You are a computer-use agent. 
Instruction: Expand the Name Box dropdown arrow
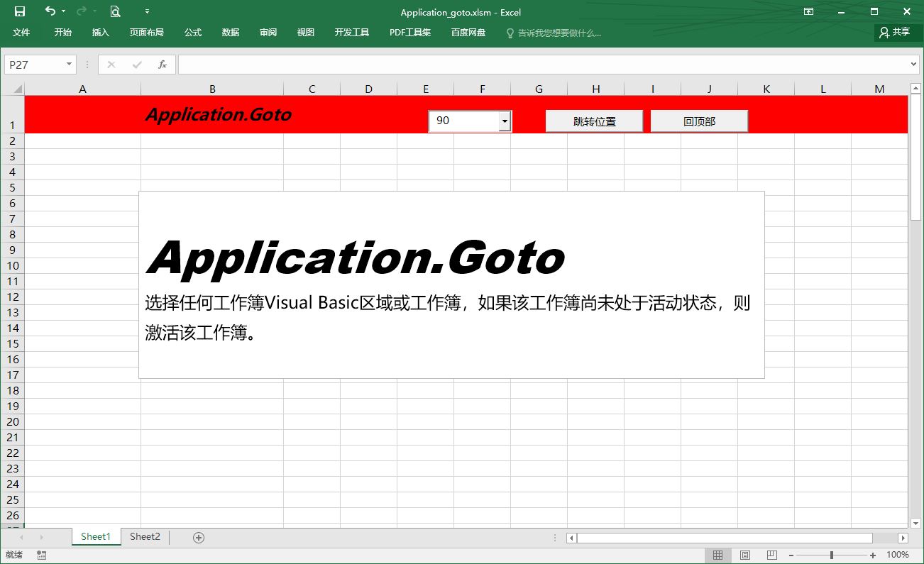[x=69, y=65]
